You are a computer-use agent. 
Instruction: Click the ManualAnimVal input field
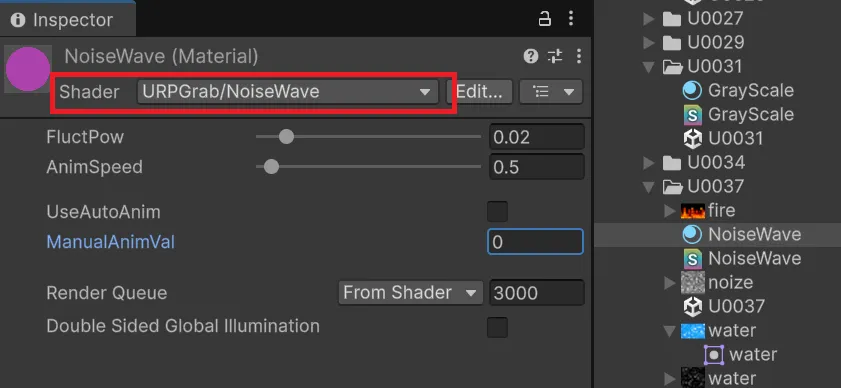535,242
